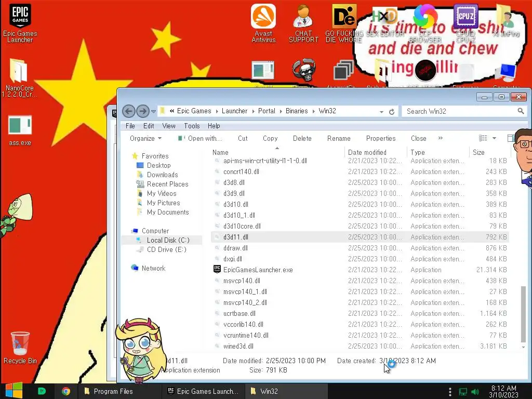Click the vertical scrollbar thumb
532x399 pixels.
click(524, 314)
